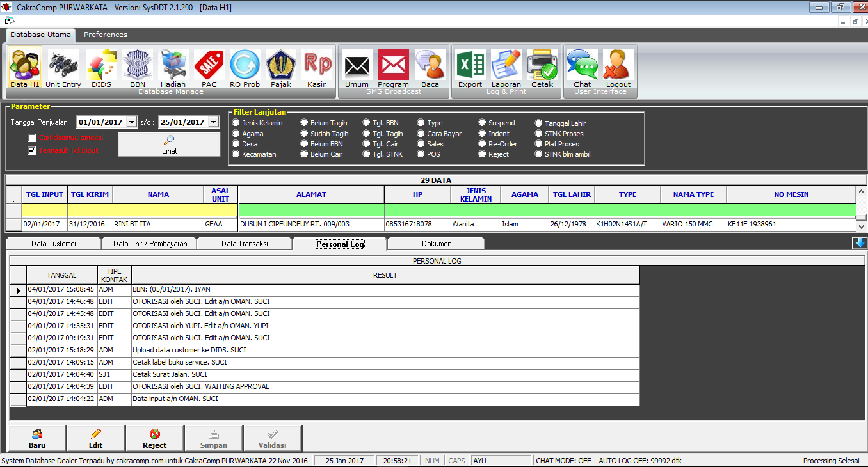Expand the end date dropdown 25/01/2017
Viewport: 868px width, 467px height.
(213, 122)
